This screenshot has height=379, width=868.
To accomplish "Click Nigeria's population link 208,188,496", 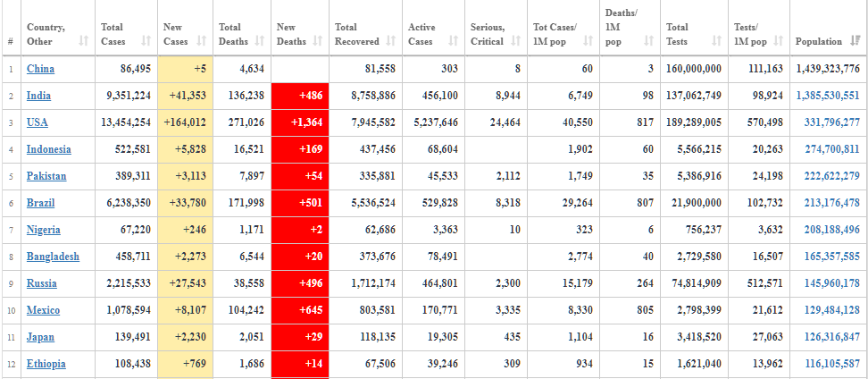I will coord(832,230).
